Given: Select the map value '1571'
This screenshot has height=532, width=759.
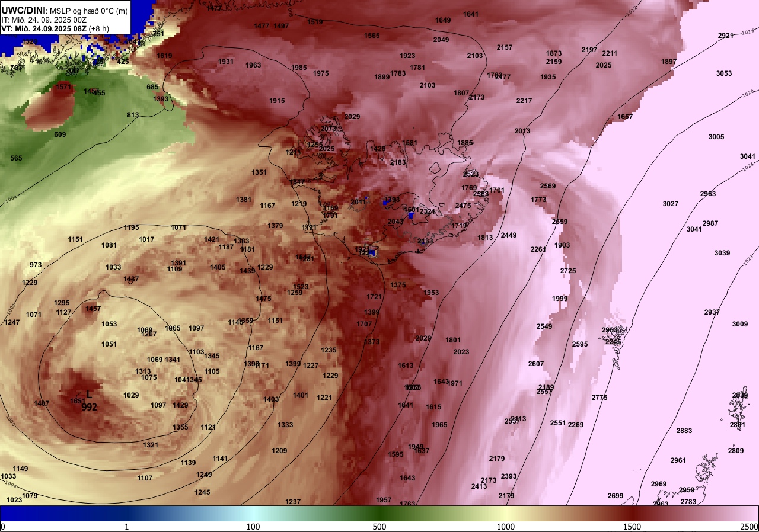Looking at the screenshot, I should (63, 87).
